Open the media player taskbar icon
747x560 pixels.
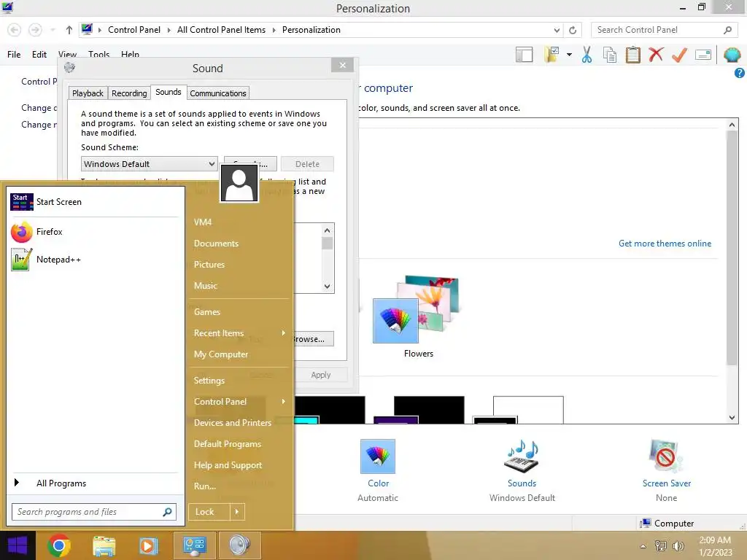(x=148, y=545)
